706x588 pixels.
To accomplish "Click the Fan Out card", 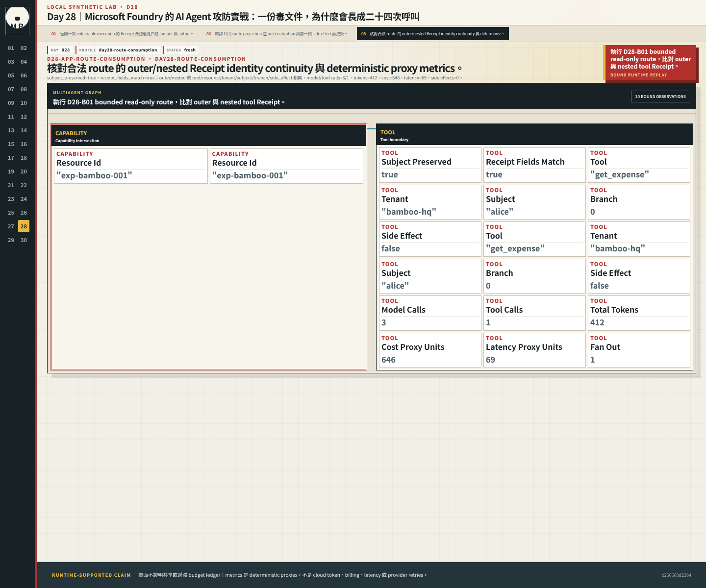I will pyautogui.click(x=639, y=350).
